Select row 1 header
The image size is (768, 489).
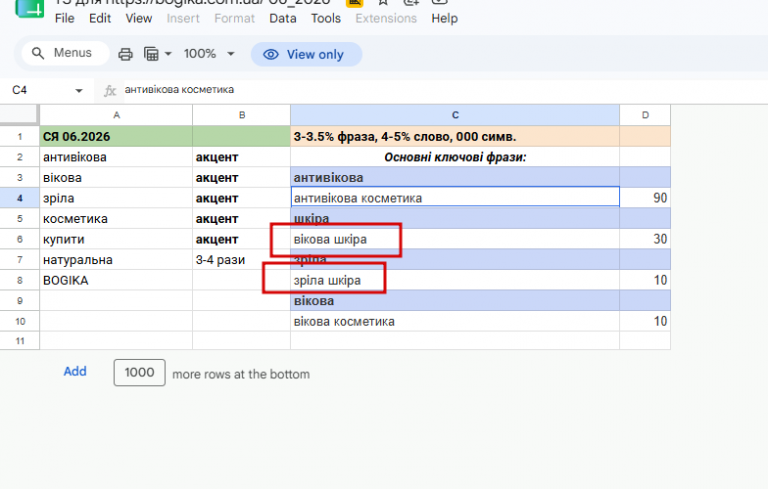(20, 136)
